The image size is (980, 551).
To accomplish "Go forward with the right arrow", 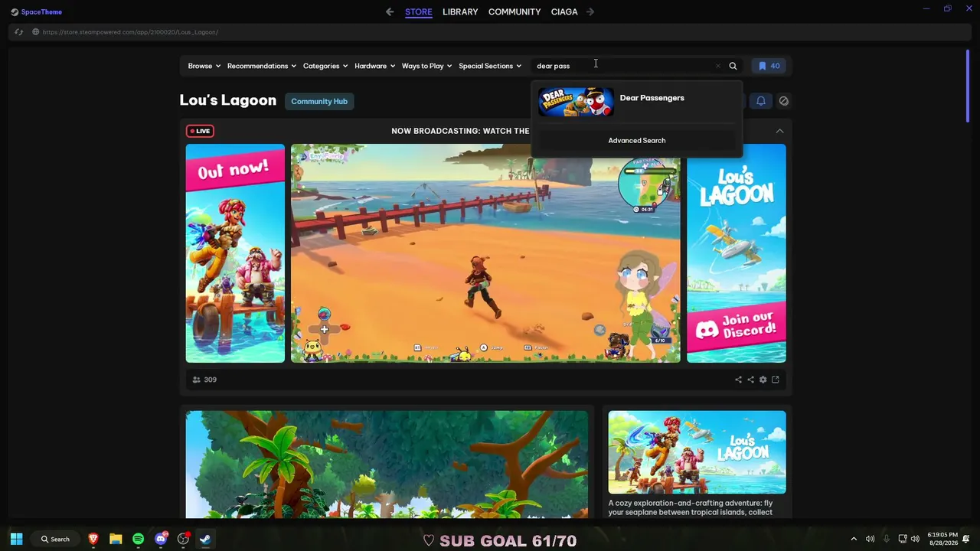I will pos(590,11).
